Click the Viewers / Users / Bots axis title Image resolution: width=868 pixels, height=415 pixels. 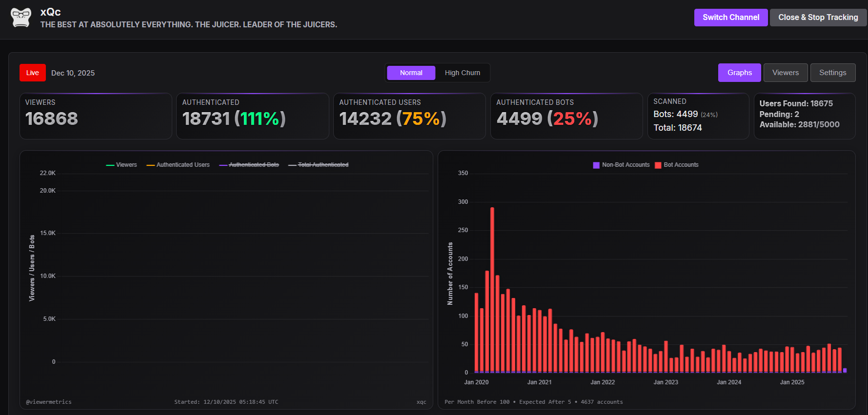click(32, 268)
